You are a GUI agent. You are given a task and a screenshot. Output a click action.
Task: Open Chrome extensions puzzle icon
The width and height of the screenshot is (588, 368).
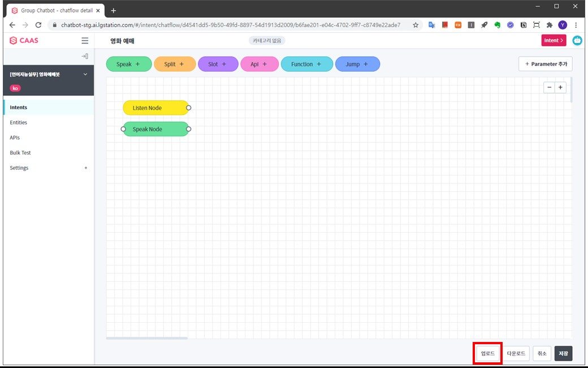tap(549, 25)
